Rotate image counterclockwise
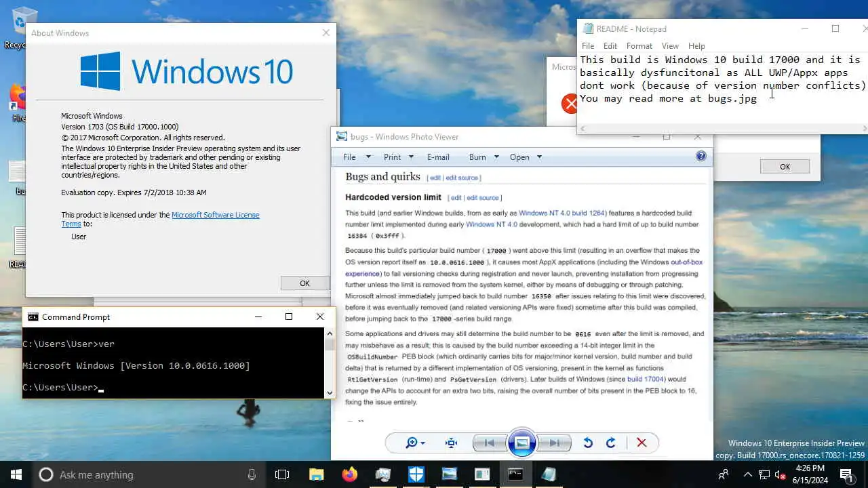This screenshot has width=868, height=488. tap(588, 443)
